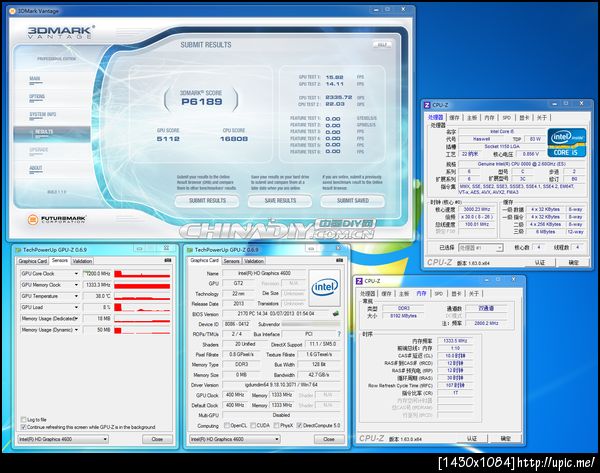
Task: Click the camera screenshot icon in right GPU-Z window
Action: [339, 260]
